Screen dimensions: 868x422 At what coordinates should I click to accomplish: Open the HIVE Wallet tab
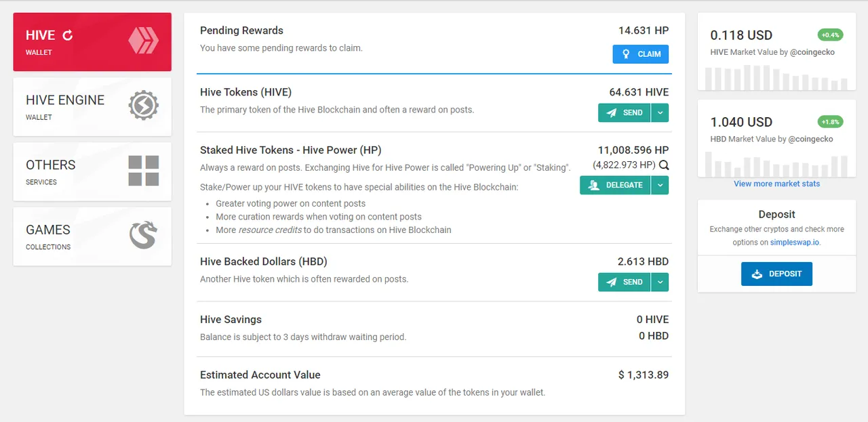tap(92, 42)
